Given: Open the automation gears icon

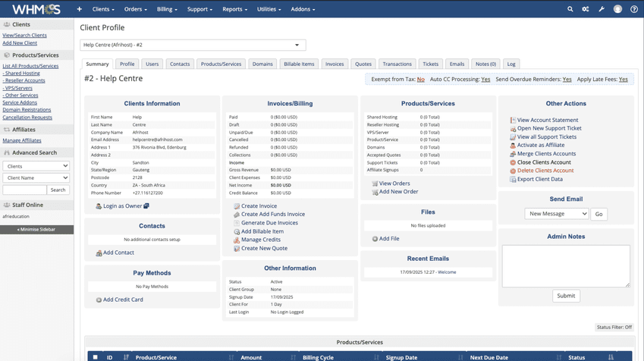Looking at the screenshot, I should 586,9.
